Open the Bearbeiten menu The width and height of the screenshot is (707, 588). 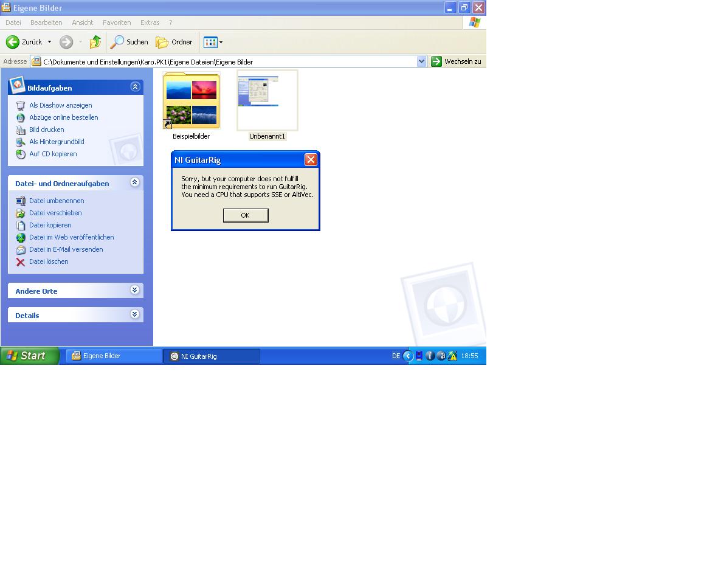coord(46,22)
